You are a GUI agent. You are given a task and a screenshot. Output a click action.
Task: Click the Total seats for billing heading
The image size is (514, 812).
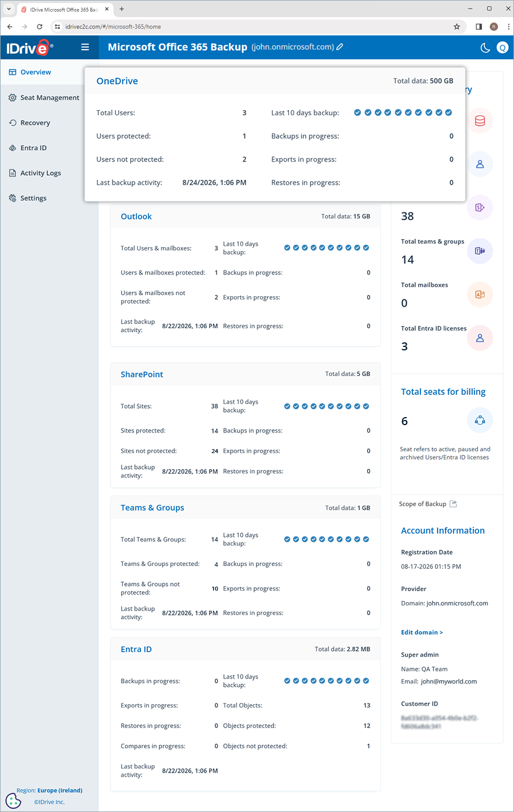443,392
